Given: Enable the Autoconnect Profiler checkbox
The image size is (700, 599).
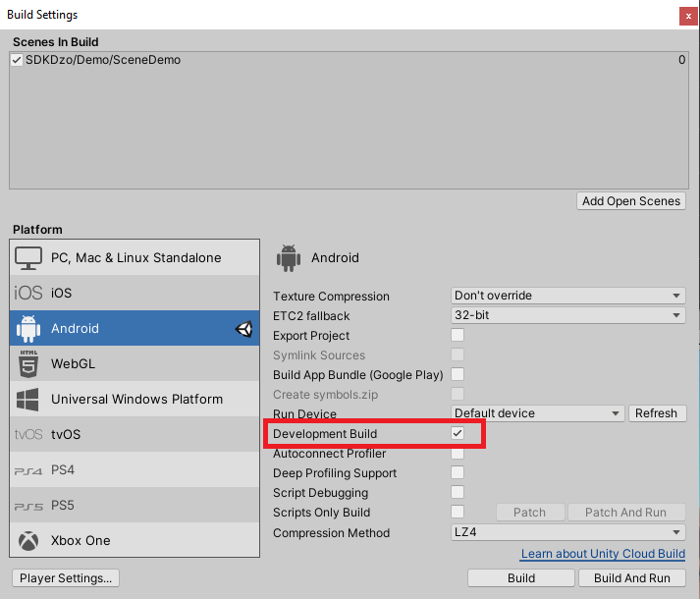Looking at the screenshot, I should tap(458, 454).
